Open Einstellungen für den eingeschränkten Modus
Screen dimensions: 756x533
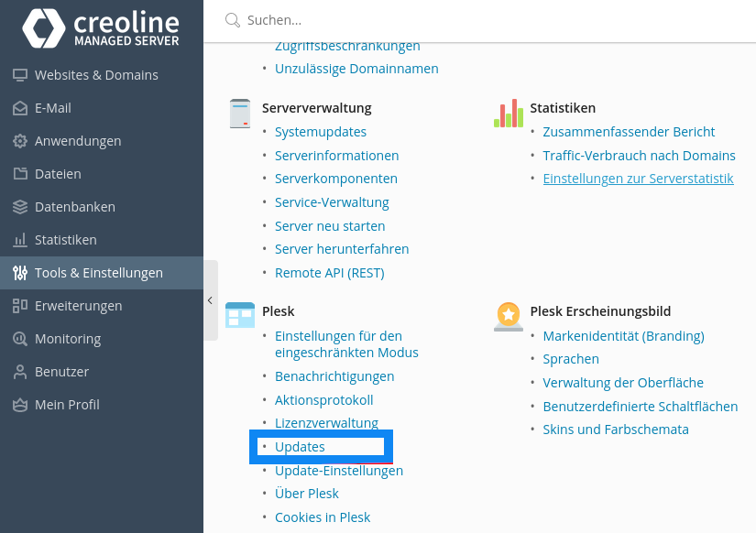pos(346,344)
